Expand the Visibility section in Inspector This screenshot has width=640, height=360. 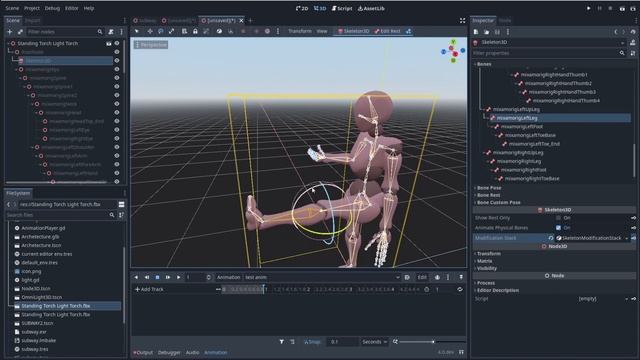point(486,269)
